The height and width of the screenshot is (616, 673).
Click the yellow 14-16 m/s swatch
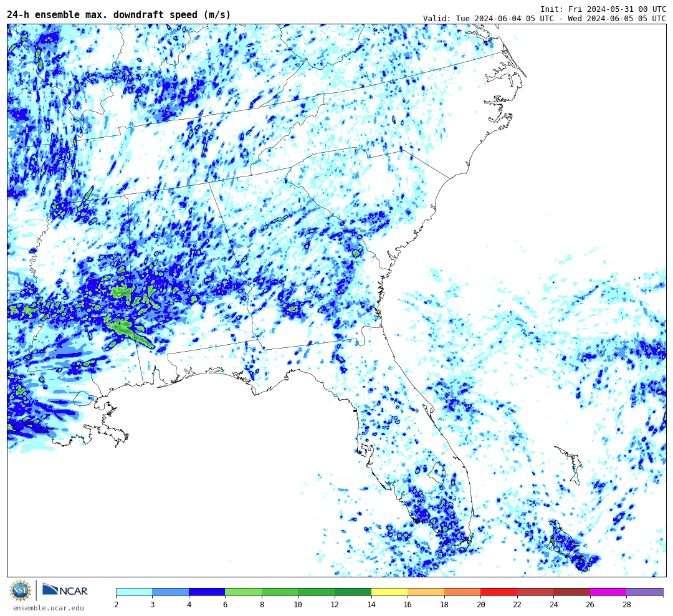(389, 592)
